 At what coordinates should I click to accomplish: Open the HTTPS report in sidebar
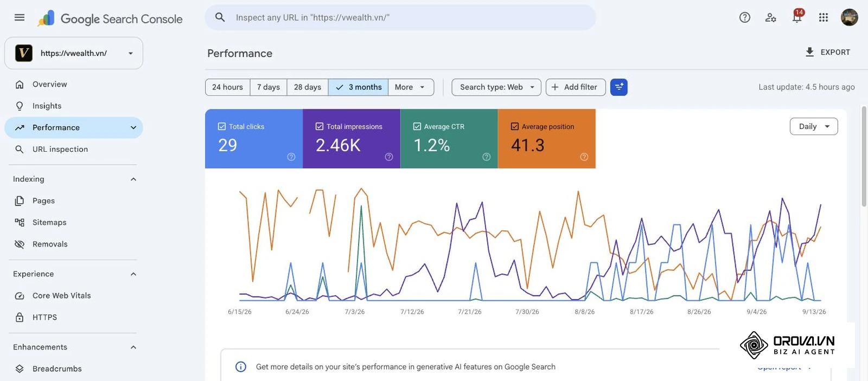(74, 317)
